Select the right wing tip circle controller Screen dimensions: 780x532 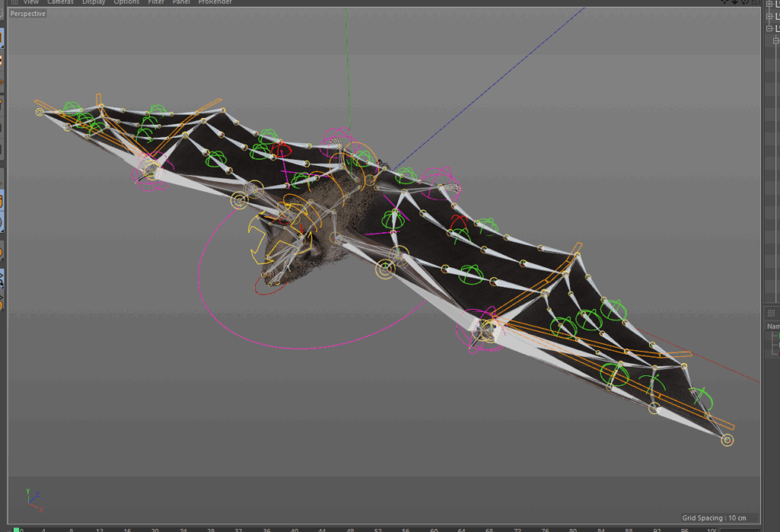727,440
